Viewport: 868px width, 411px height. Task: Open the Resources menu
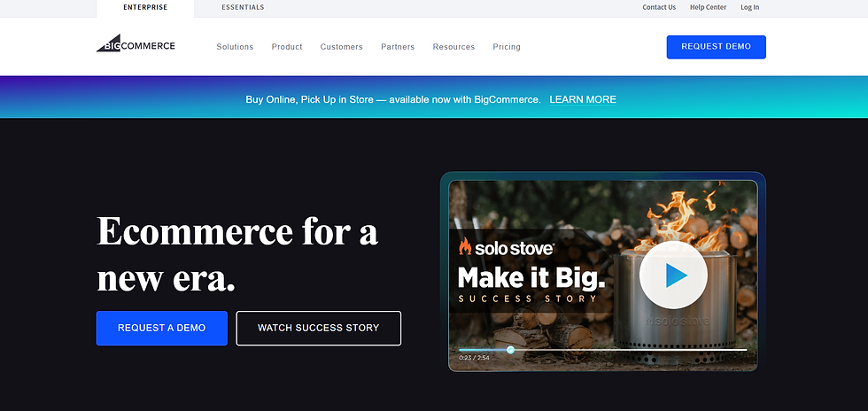coord(453,47)
